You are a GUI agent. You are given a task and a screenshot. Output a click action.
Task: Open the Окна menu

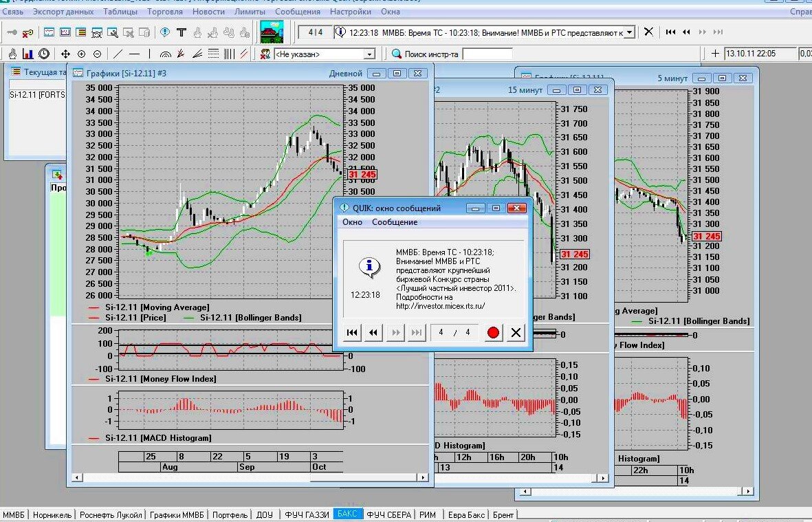390,12
